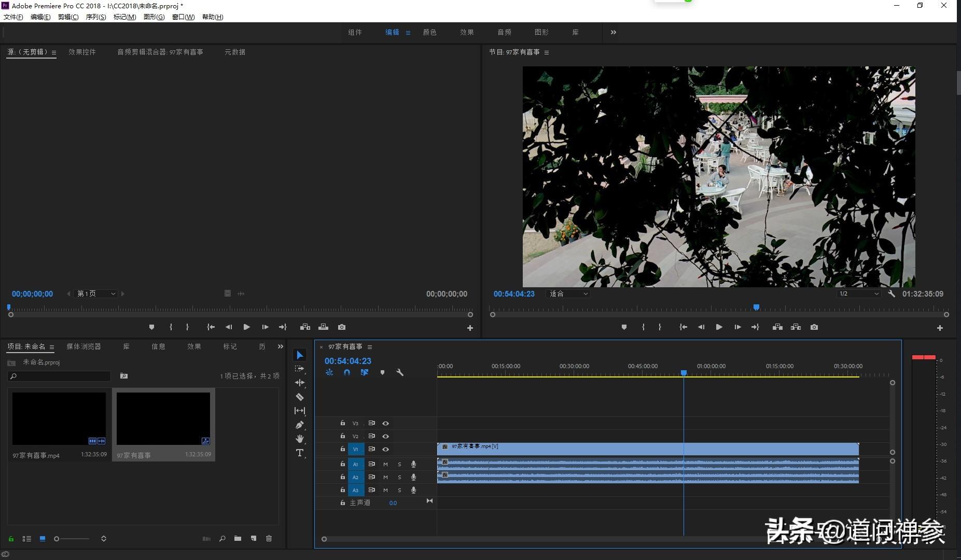961x560 pixels.
Task: Select the Track Select Forward tool
Action: point(300,369)
